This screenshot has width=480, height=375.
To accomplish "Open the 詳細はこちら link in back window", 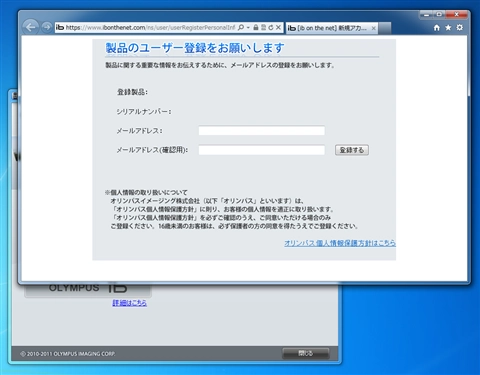I will point(130,303).
